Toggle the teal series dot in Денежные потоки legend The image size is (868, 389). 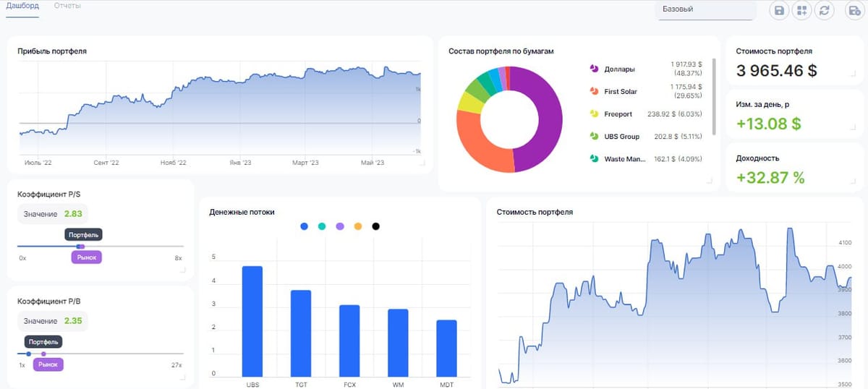(322, 226)
